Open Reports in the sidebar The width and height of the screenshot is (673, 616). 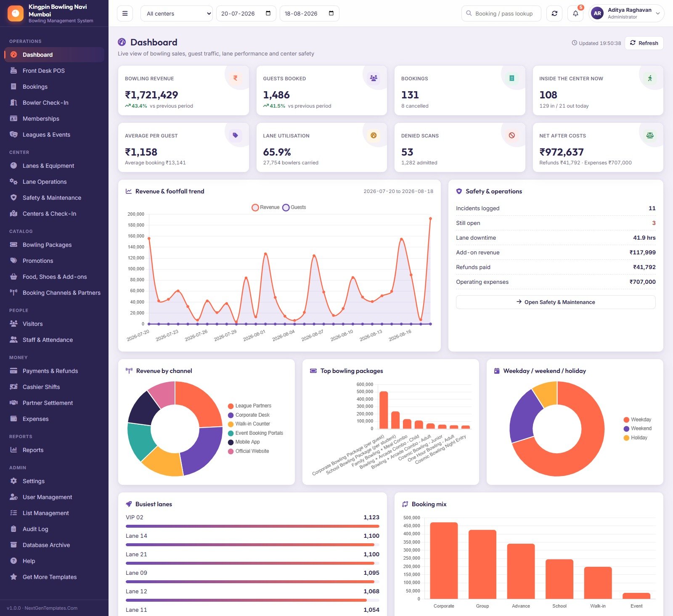pyautogui.click(x=54, y=450)
